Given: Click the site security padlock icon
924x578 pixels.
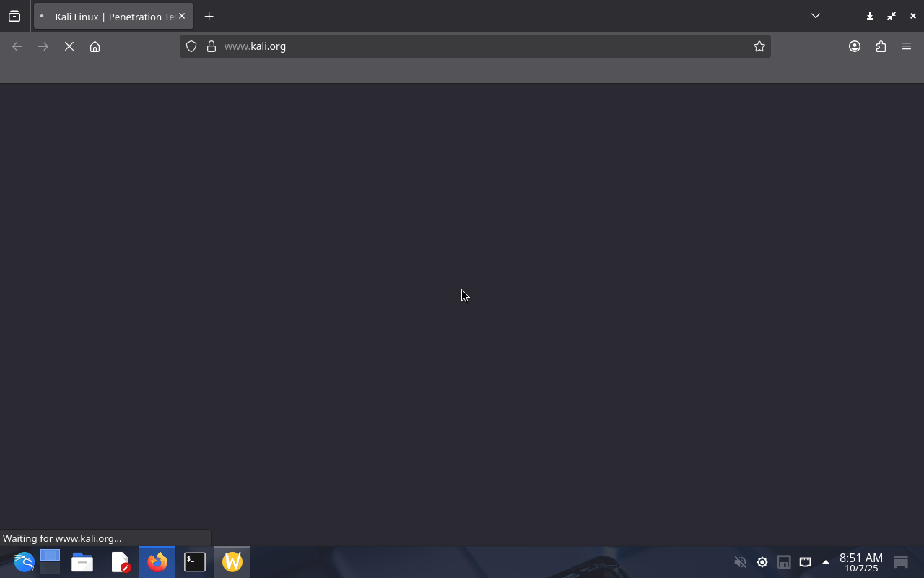Looking at the screenshot, I should click(212, 46).
